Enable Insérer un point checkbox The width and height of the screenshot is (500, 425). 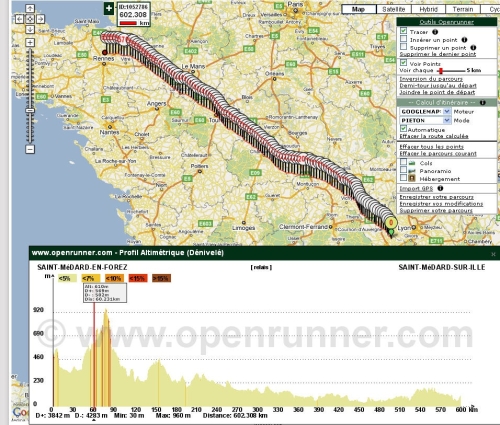click(x=404, y=39)
